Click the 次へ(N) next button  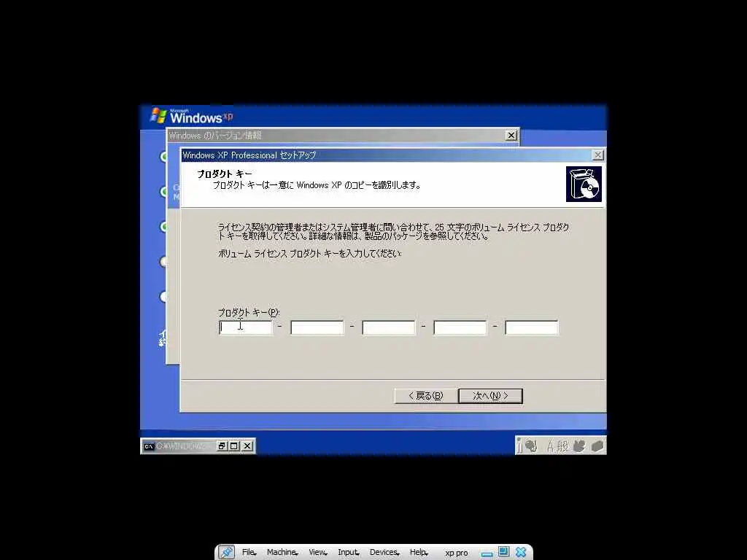[x=490, y=396]
